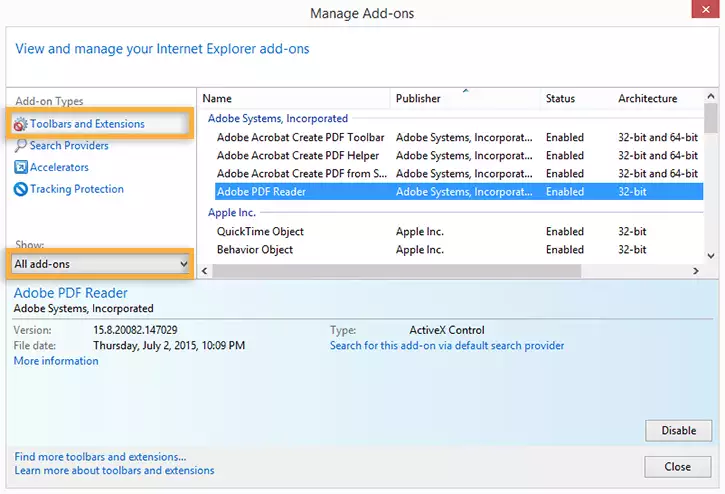
Task: Click the Toolbars and Extensions gear icon
Action: [x=21, y=124]
